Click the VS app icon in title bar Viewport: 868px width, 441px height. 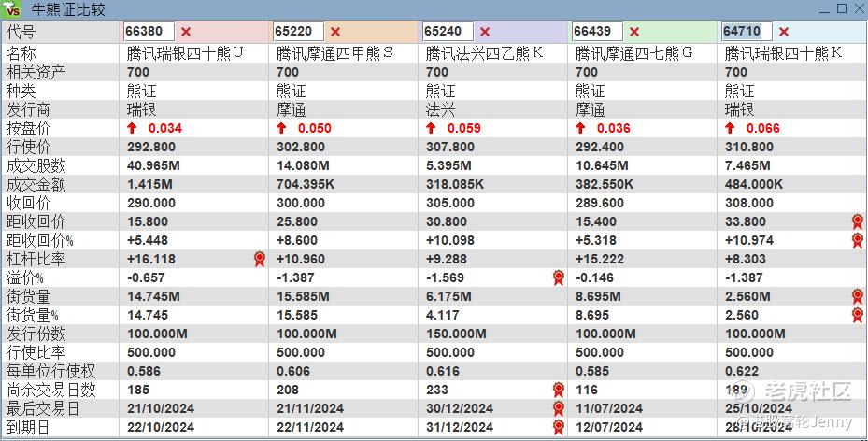(x=11, y=9)
